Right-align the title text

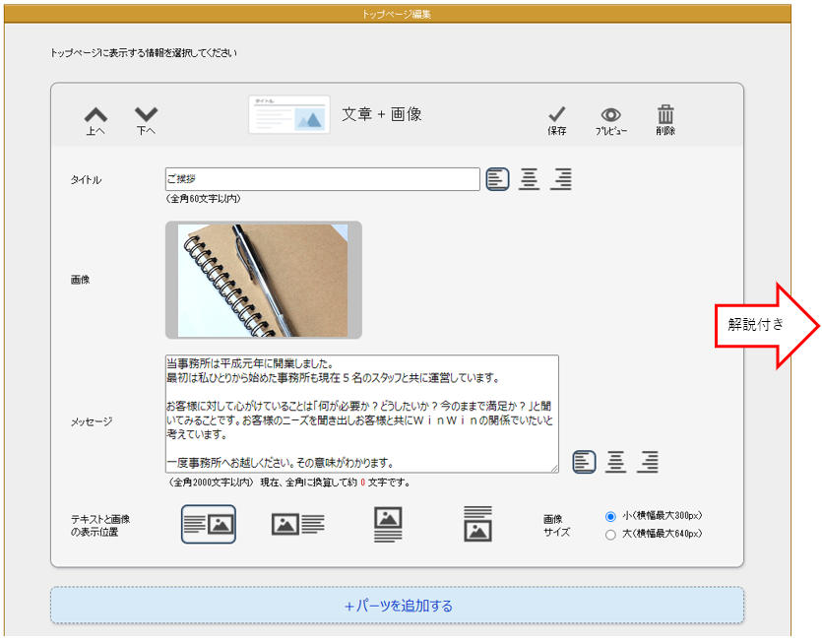coord(561,179)
